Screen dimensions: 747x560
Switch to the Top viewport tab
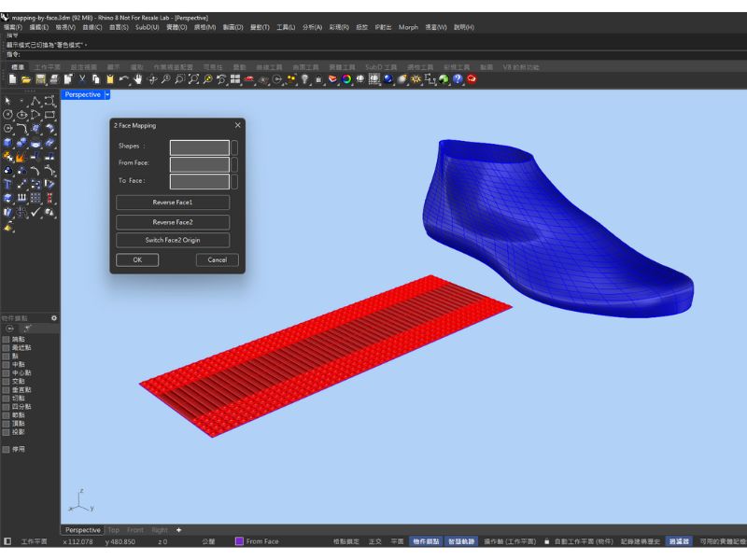(x=113, y=530)
